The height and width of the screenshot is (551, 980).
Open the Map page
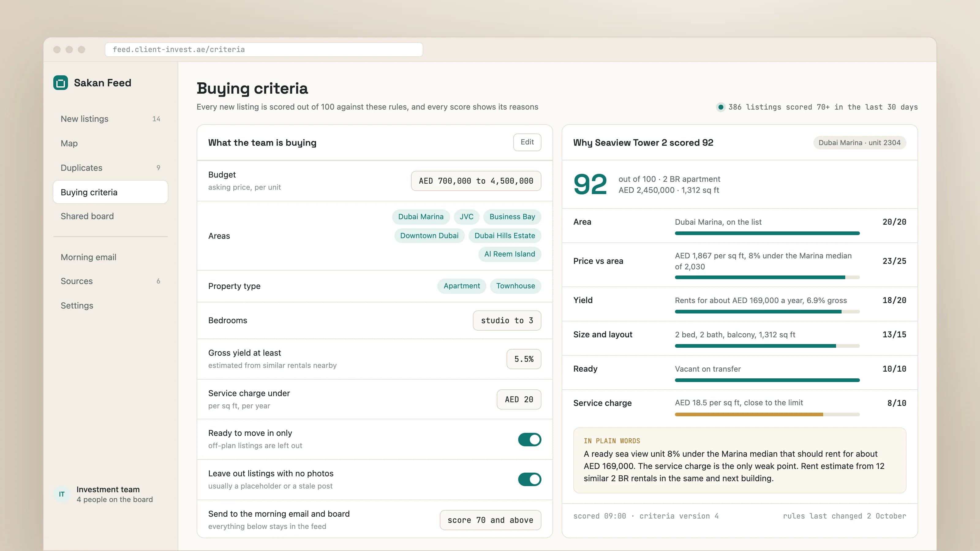(110, 143)
